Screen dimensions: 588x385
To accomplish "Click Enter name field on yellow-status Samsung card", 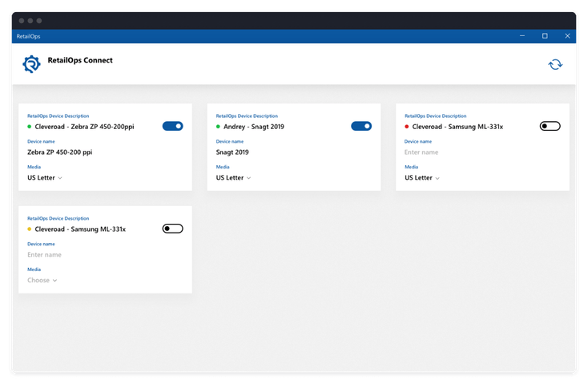I will pyautogui.click(x=105, y=255).
